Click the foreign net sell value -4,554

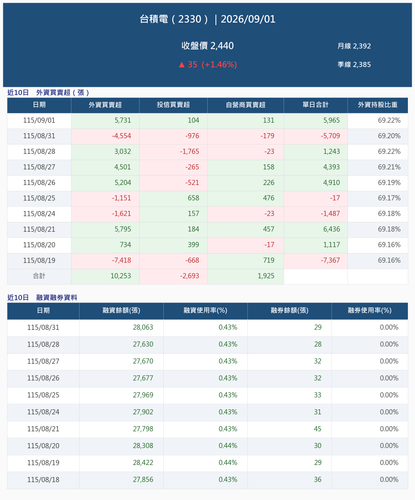(121, 136)
